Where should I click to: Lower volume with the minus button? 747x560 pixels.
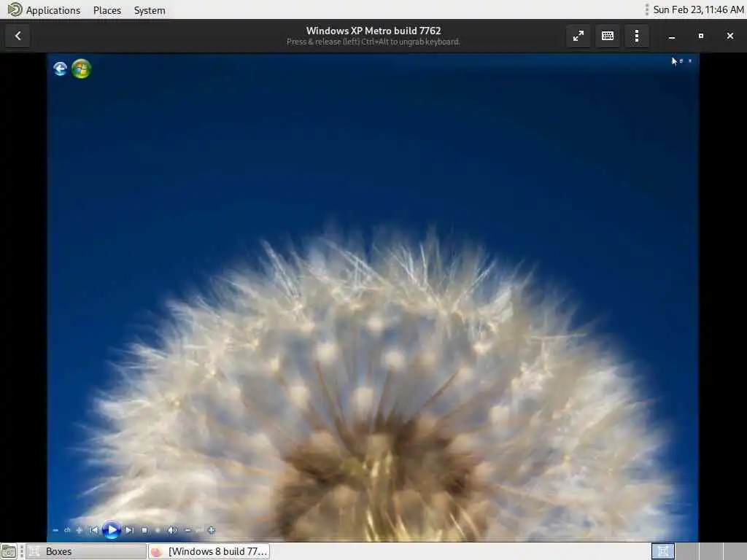click(187, 530)
